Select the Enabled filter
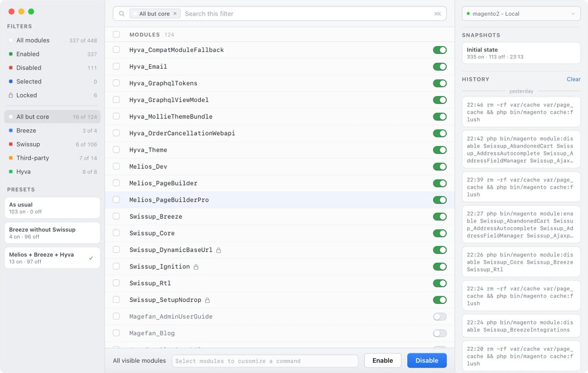 [52, 54]
